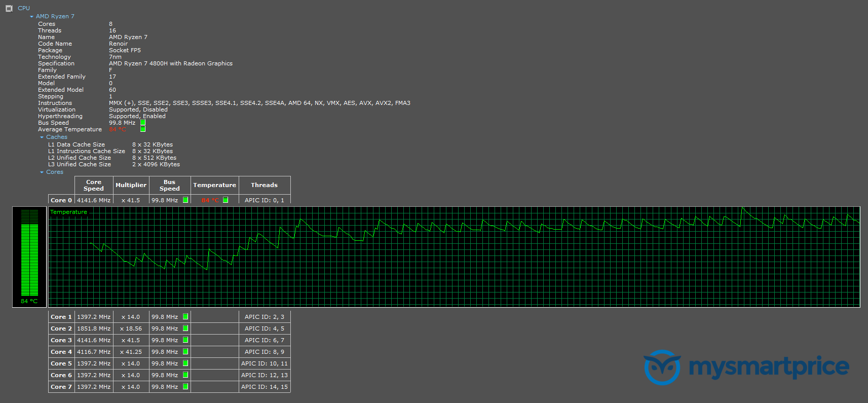The width and height of the screenshot is (868, 403).
Task: Click the Threads value 16
Action: pyautogui.click(x=112, y=30)
